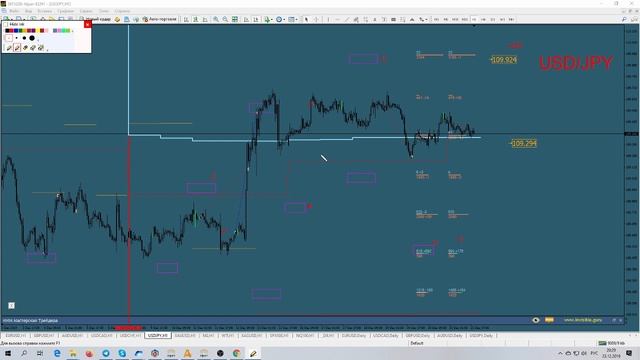Toggle chart shift from right border
640x360 pixels.
[256, 19]
